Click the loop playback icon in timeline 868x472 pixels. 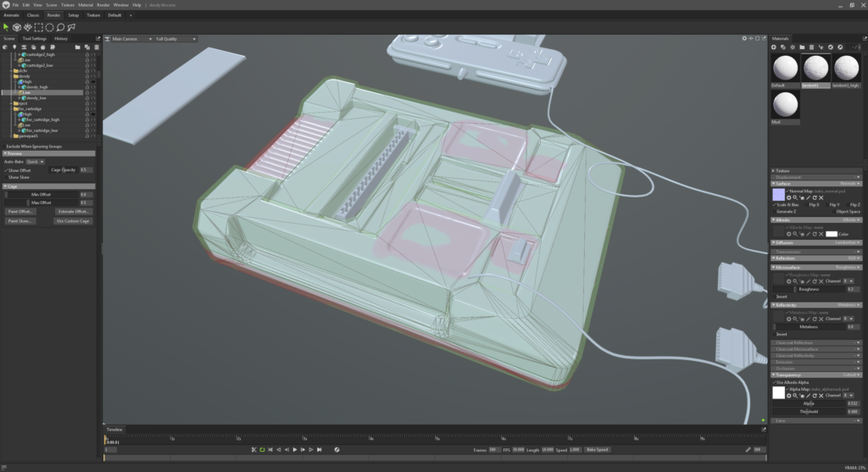[262, 450]
